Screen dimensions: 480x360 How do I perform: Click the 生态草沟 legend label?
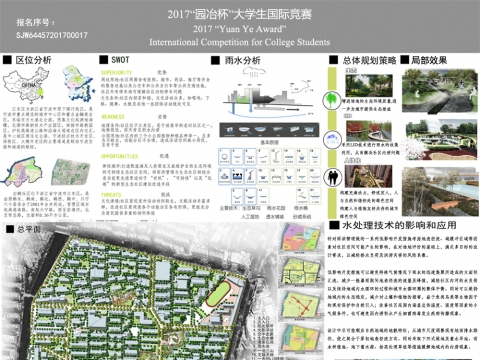pos(251,208)
